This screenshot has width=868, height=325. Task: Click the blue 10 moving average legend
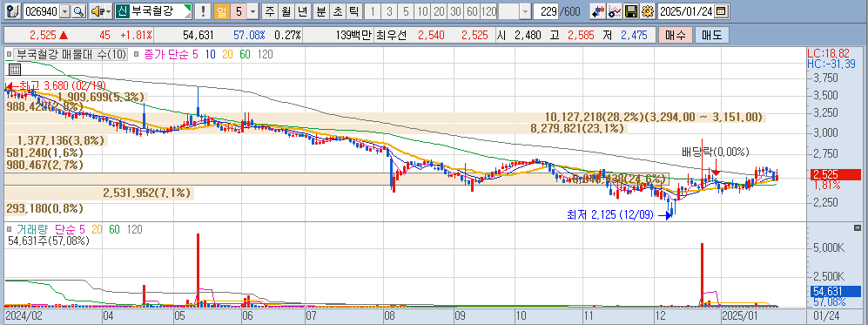point(211,54)
